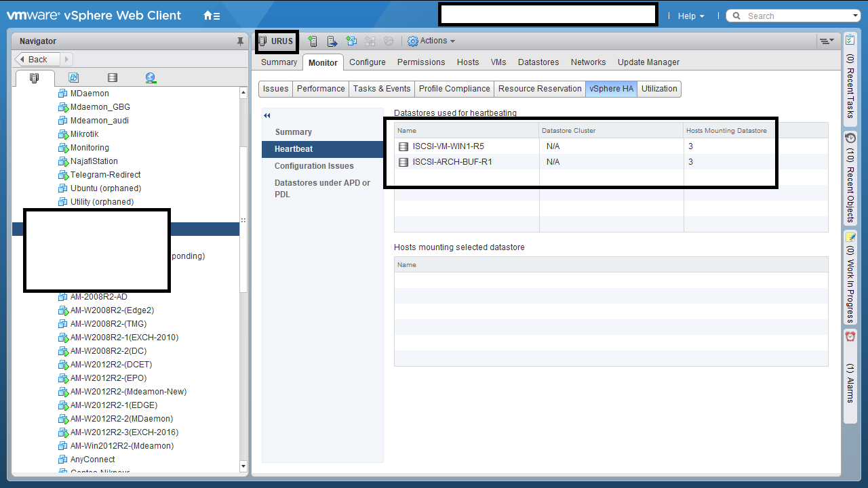Switch to the Networking navigator view
The height and width of the screenshot is (488, 868).
pos(151,78)
